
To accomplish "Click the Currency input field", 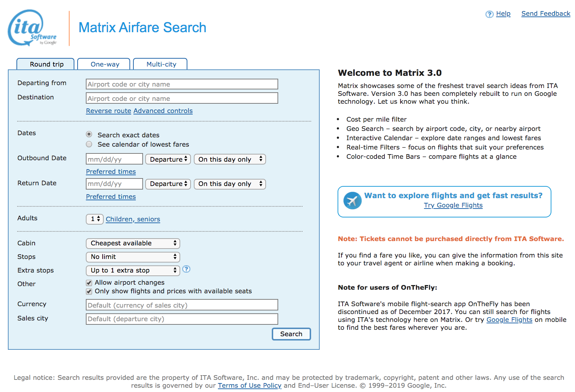I will 182,305.
